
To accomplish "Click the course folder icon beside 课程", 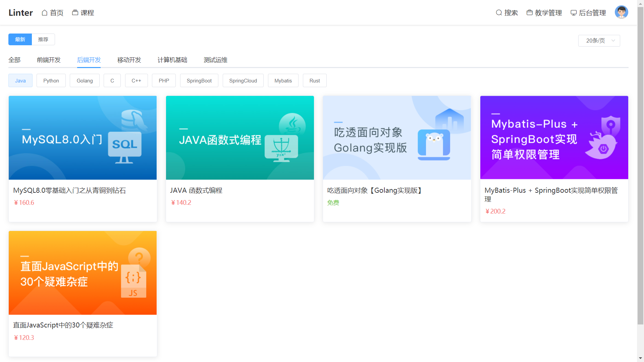I will [75, 13].
